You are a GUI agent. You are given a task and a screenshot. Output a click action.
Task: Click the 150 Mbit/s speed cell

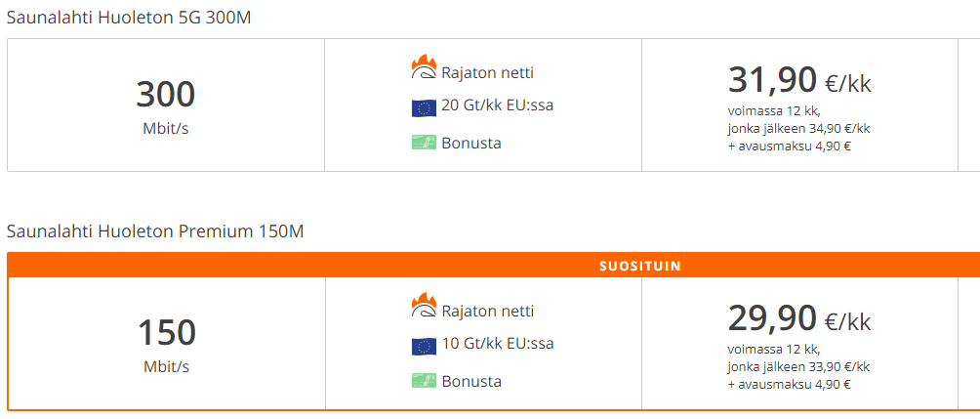(166, 344)
